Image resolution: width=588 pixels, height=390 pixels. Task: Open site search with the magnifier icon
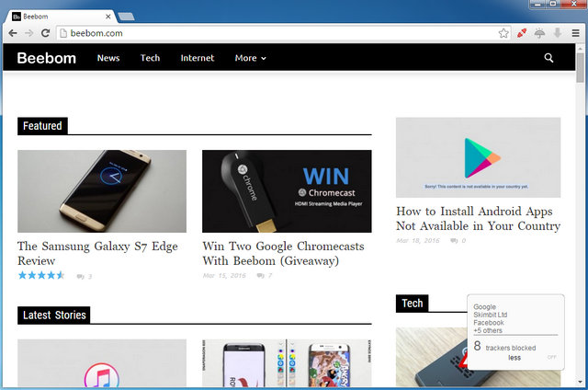tap(548, 58)
